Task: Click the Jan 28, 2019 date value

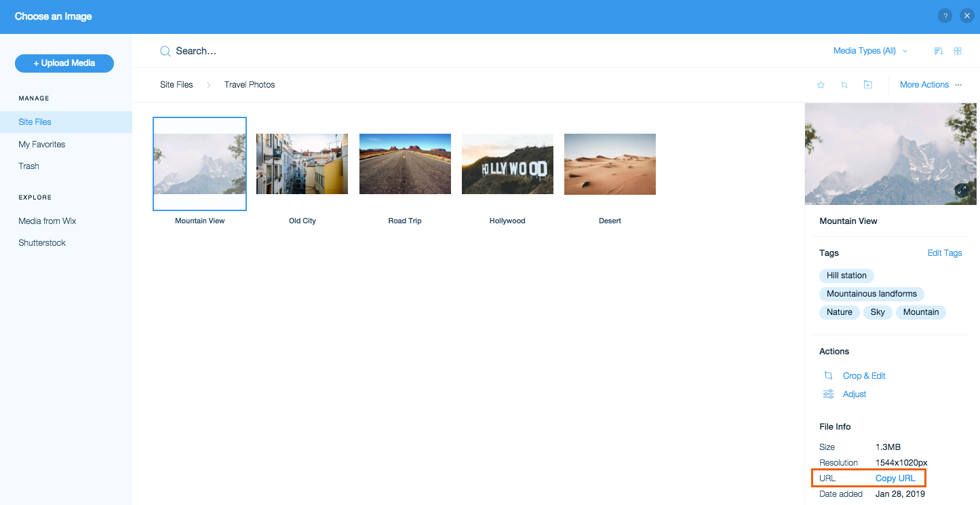Action: 900,494
